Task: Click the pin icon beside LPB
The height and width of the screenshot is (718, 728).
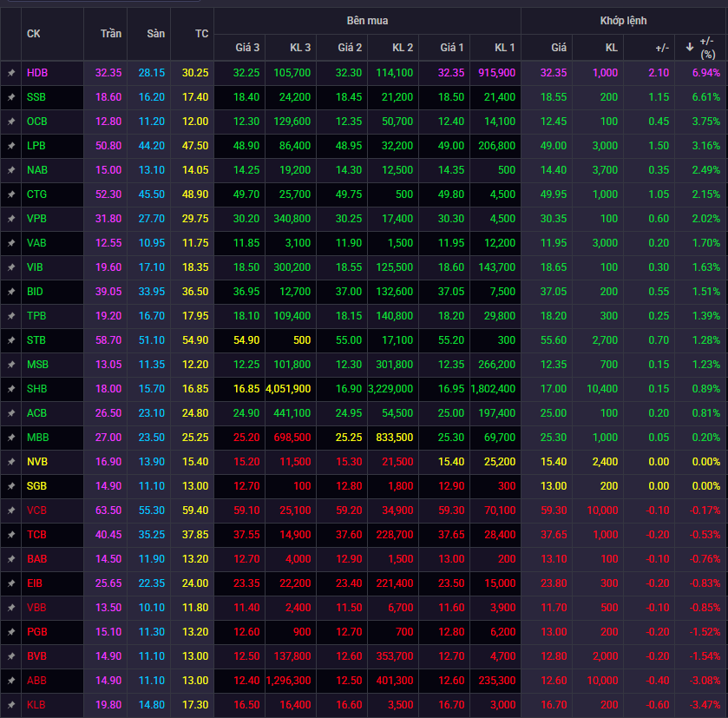Action: (11, 146)
